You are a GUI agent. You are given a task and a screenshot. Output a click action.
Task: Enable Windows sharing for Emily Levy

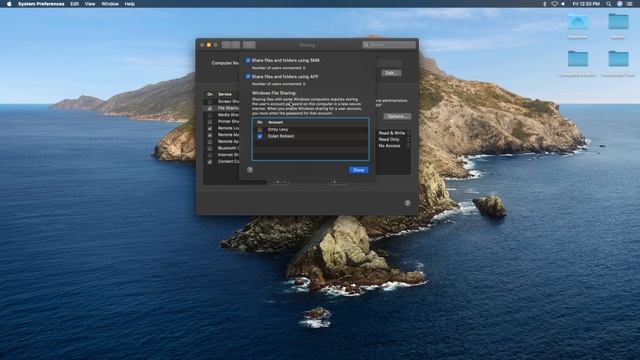click(x=260, y=129)
